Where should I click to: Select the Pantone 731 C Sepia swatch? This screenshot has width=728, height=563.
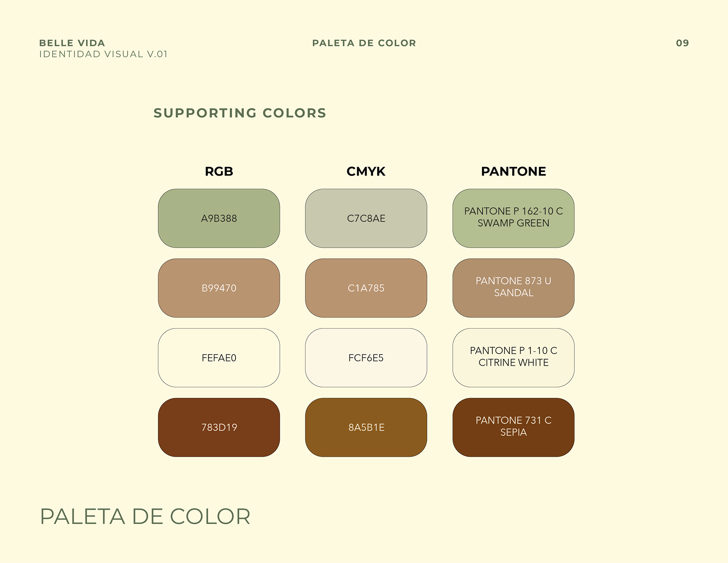pos(513,427)
